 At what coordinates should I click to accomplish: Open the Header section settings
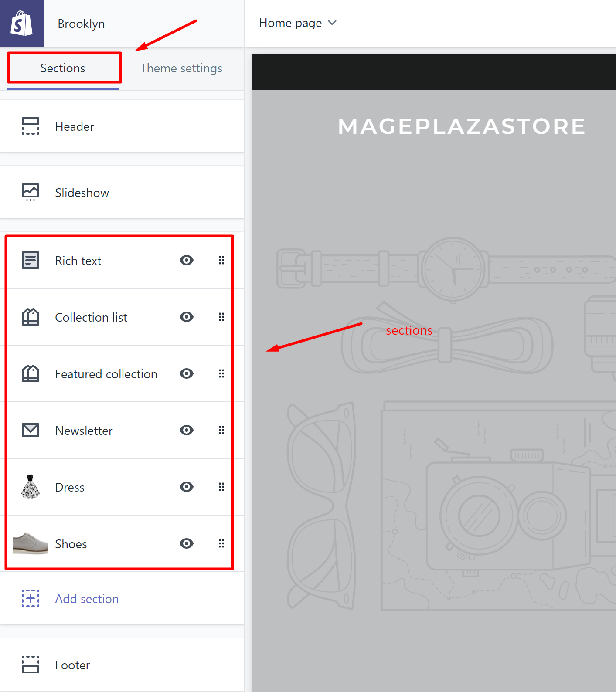click(122, 126)
